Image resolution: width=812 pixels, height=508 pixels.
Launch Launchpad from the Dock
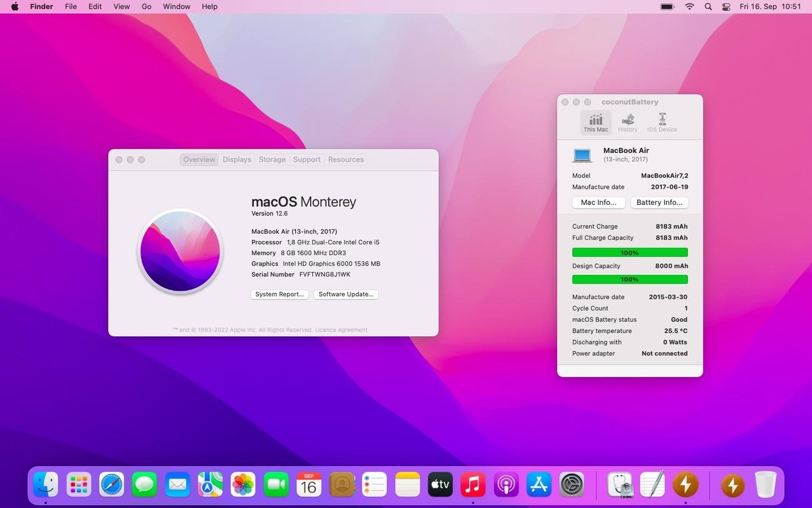(x=79, y=484)
